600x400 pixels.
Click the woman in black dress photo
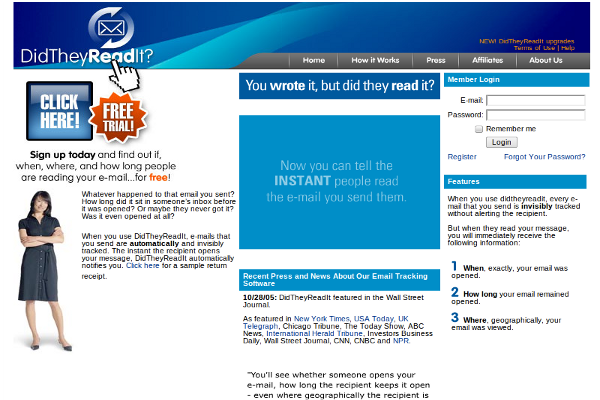coord(42,271)
